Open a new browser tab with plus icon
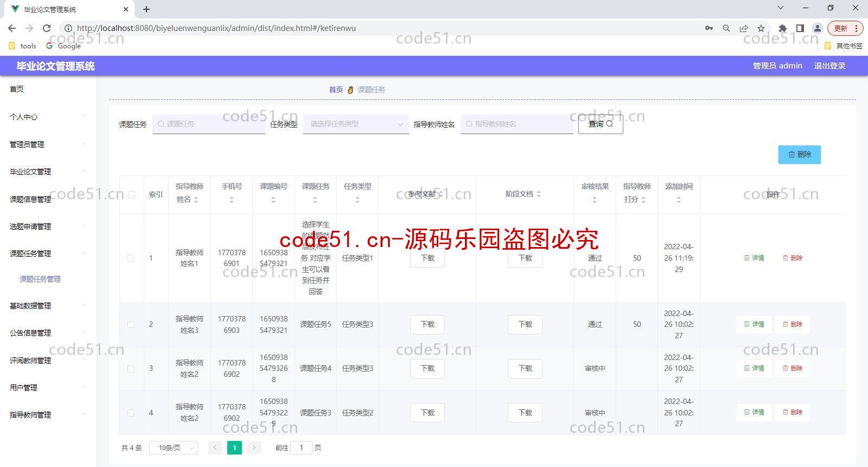 [x=146, y=9]
